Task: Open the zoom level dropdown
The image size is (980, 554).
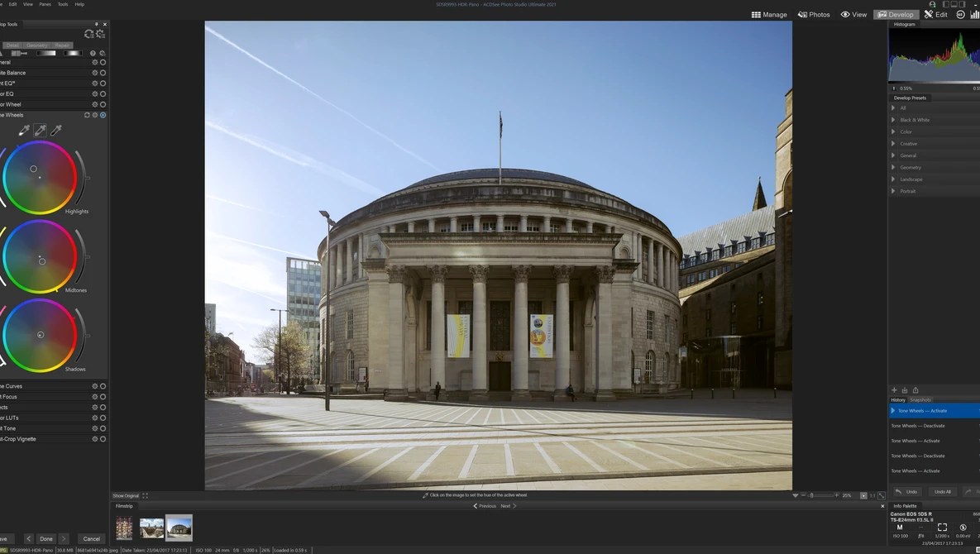Action: click(863, 495)
